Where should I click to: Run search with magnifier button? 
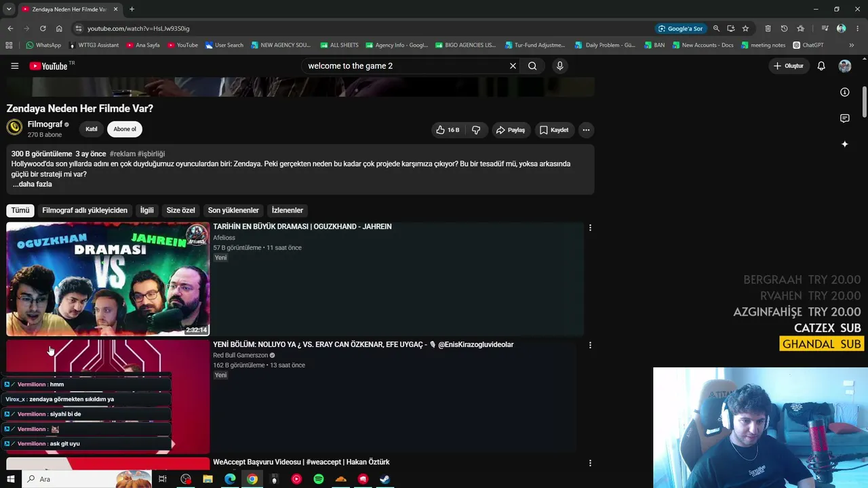[532, 66]
